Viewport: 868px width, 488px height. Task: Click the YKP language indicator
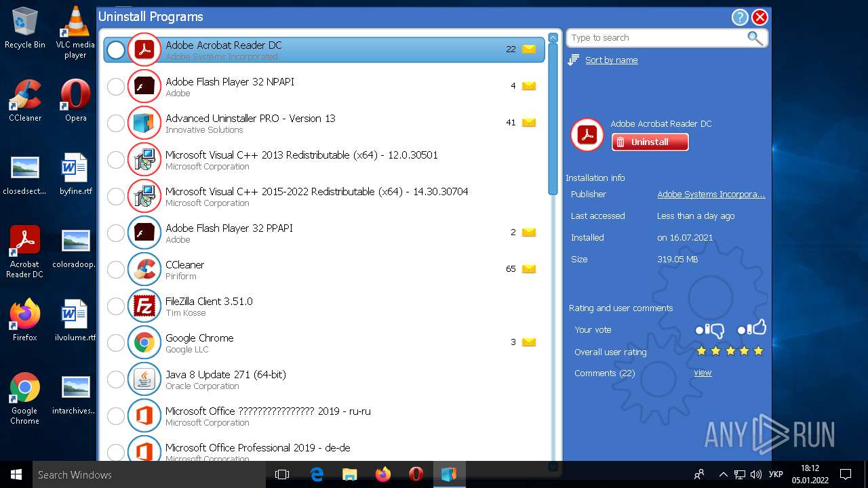[776, 474]
